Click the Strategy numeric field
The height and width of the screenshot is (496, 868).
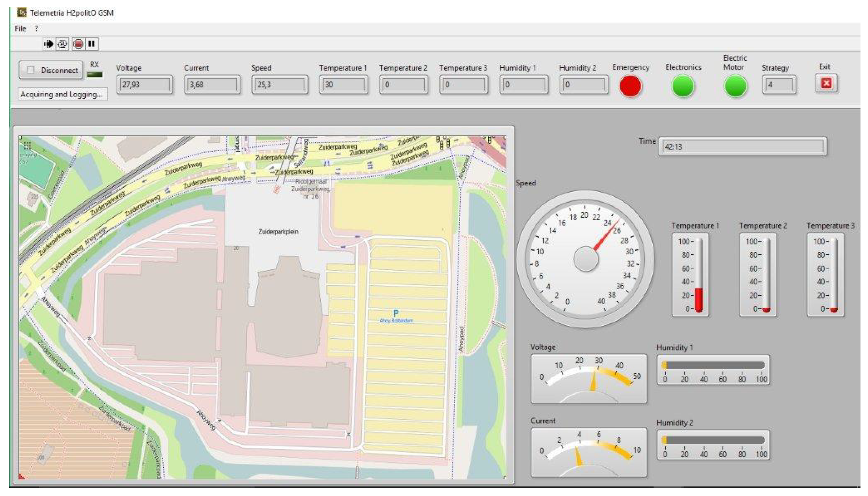pos(779,85)
